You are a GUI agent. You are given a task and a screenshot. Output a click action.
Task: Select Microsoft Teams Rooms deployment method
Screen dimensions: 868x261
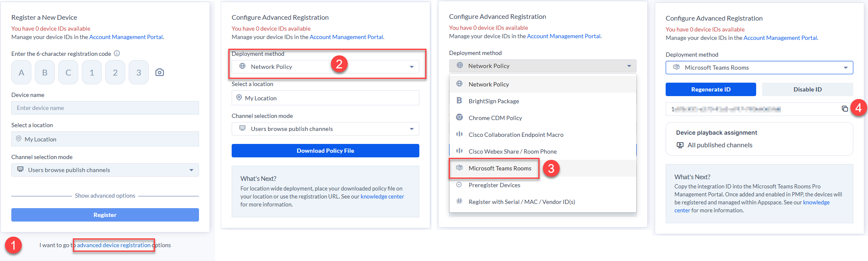(499, 168)
